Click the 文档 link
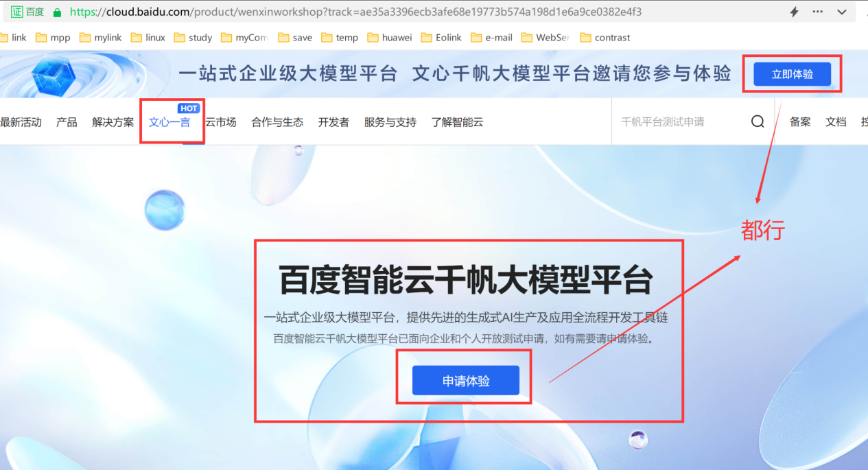 pos(836,122)
